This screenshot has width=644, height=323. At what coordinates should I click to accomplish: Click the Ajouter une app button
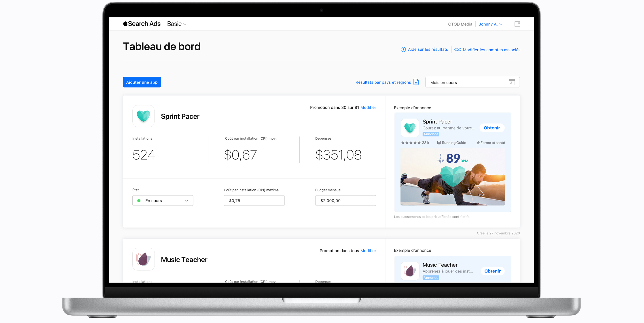pyautogui.click(x=142, y=82)
